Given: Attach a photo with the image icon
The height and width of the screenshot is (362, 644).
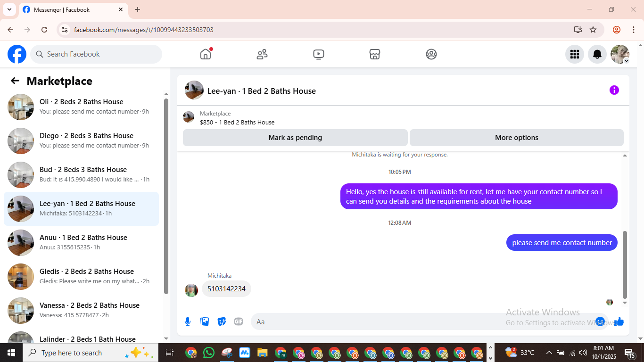Looking at the screenshot, I should coord(205,321).
